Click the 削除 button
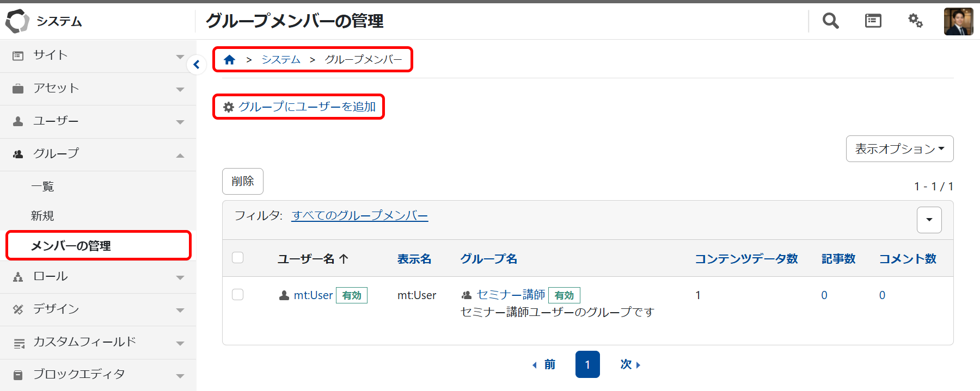 coord(243,181)
